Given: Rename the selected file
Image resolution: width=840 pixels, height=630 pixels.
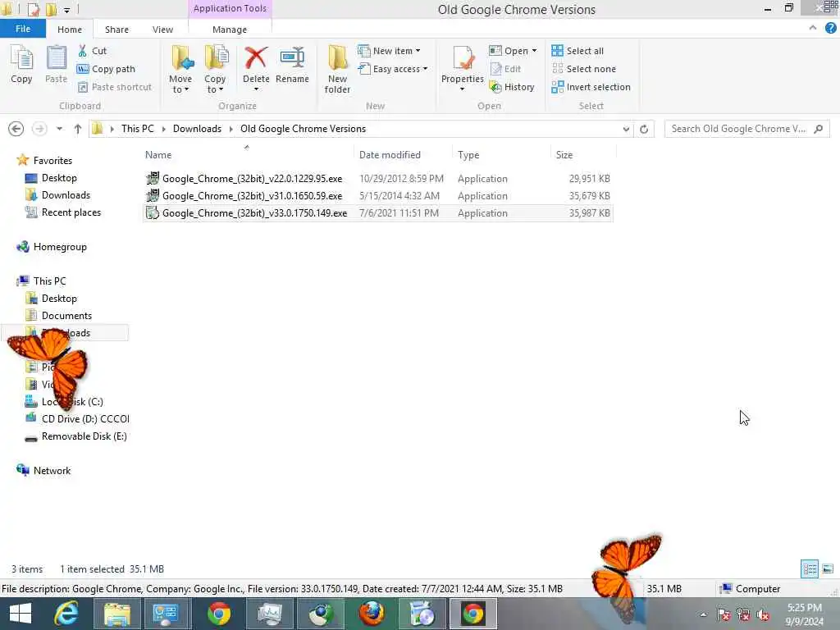Looking at the screenshot, I should pyautogui.click(x=292, y=66).
